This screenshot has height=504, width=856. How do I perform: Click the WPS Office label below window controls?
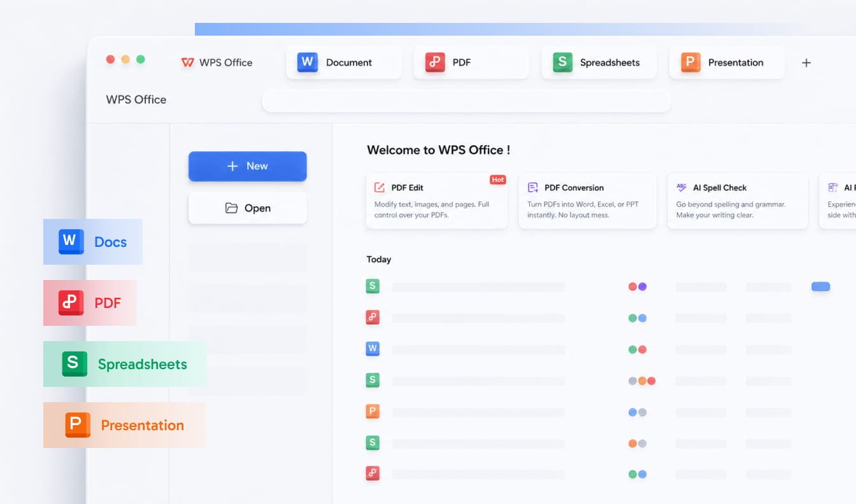point(136,99)
